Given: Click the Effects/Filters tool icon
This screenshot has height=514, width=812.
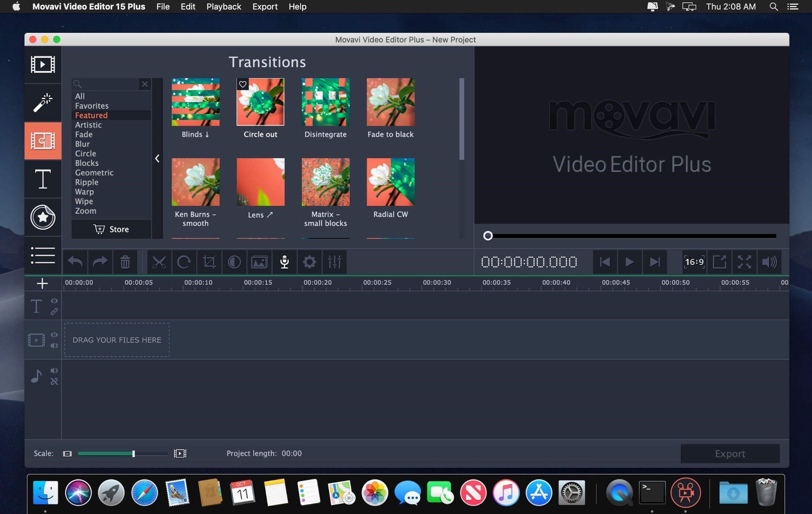Looking at the screenshot, I should pyautogui.click(x=43, y=102).
